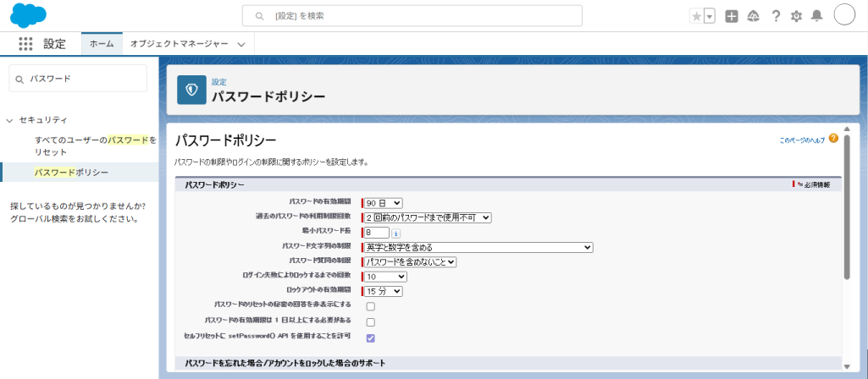Click the help question mark icon
Screen dimensions: 868x379
tap(775, 16)
